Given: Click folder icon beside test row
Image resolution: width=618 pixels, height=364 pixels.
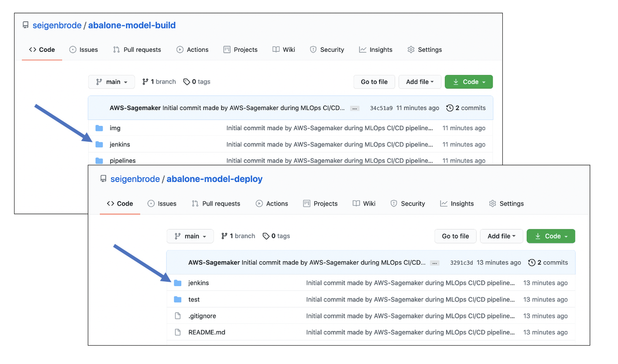Looking at the screenshot, I should pos(178,300).
